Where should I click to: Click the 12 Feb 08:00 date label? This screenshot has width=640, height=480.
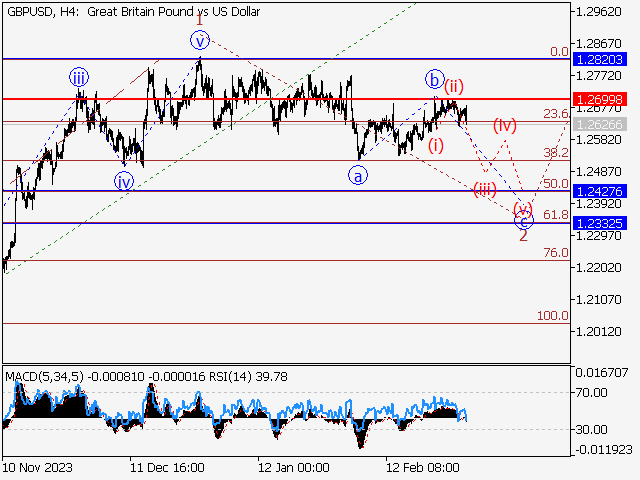(423, 467)
